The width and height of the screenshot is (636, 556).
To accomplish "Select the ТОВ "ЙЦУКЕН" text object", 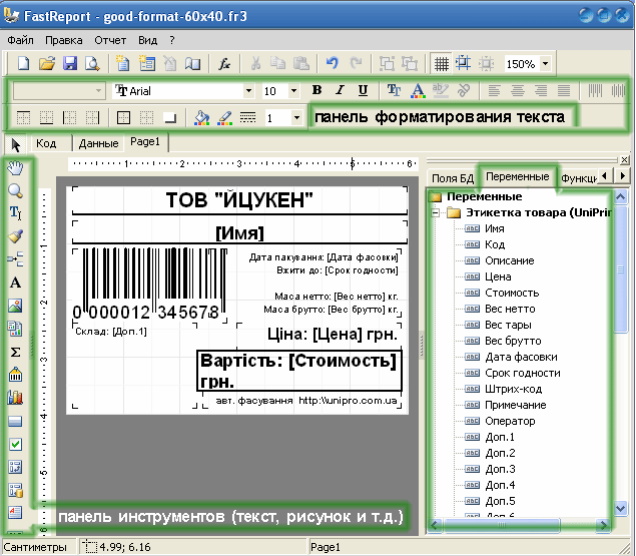I will pos(239,200).
